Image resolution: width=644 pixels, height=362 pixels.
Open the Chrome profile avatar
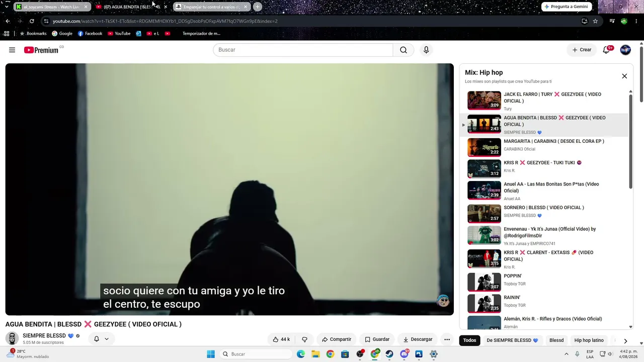click(624, 21)
